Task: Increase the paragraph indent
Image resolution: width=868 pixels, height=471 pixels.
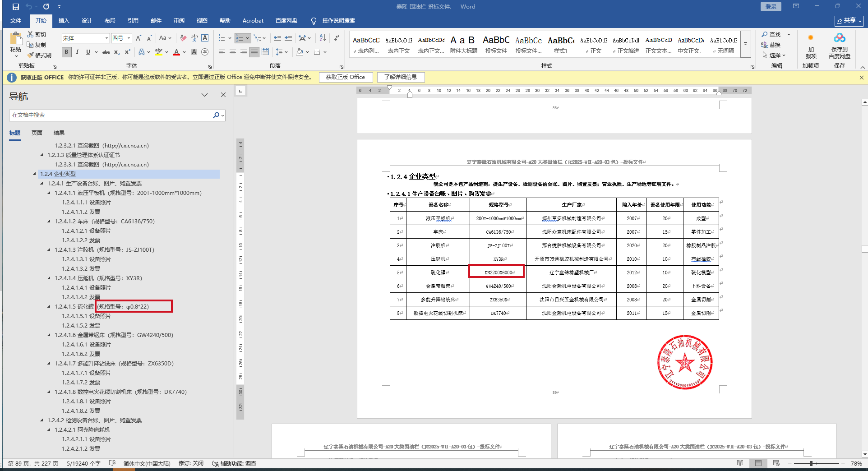Action: click(x=288, y=38)
